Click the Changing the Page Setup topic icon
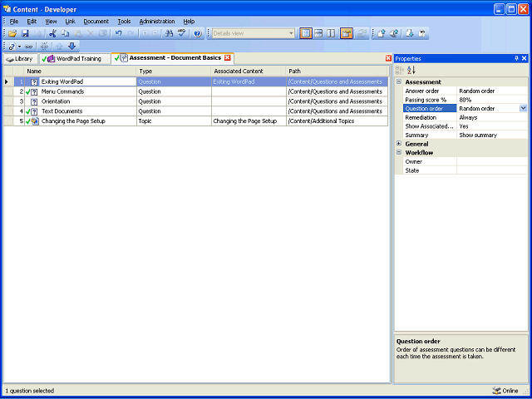Image resolution: width=532 pixels, height=399 pixels. 35,121
